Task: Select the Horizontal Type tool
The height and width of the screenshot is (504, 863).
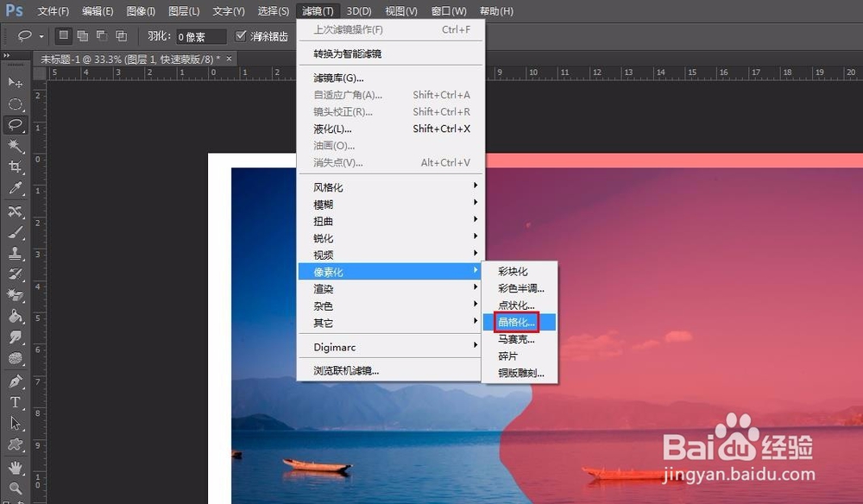Action: 16,403
